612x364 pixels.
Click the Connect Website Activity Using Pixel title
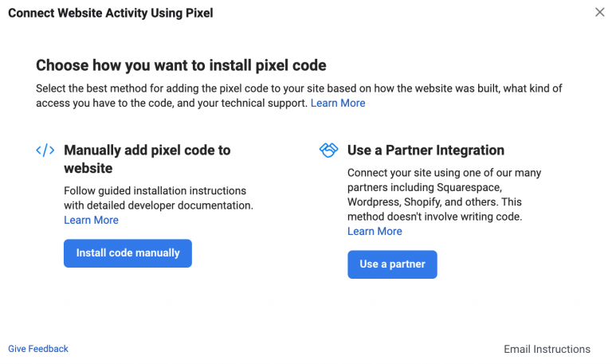[111, 13]
